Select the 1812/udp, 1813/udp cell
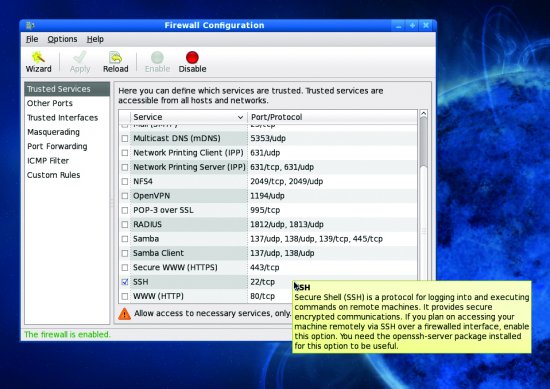 [x=287, y=224]
